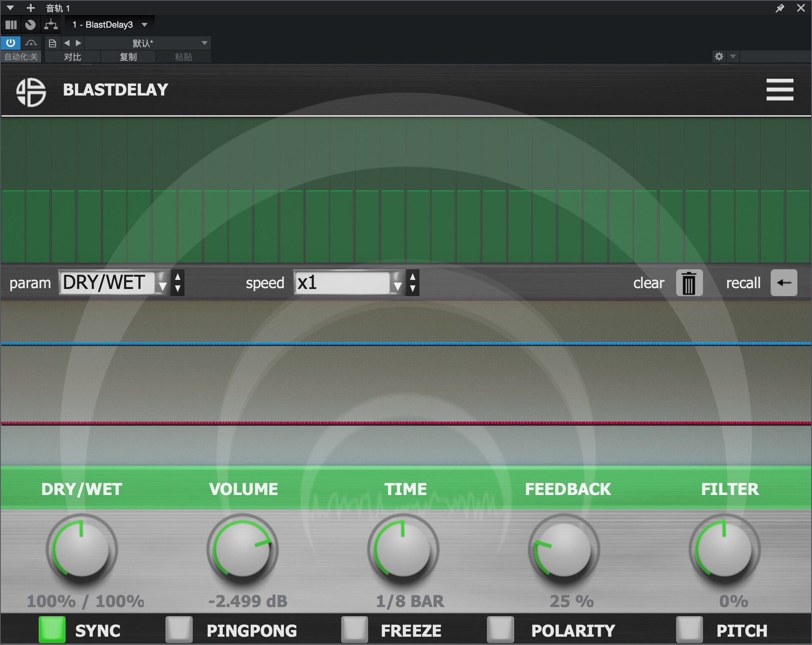The width and height of the screenshot is (812, 645).
Task: Toggle the plugin power bypass button
Action: pos(11,43)
